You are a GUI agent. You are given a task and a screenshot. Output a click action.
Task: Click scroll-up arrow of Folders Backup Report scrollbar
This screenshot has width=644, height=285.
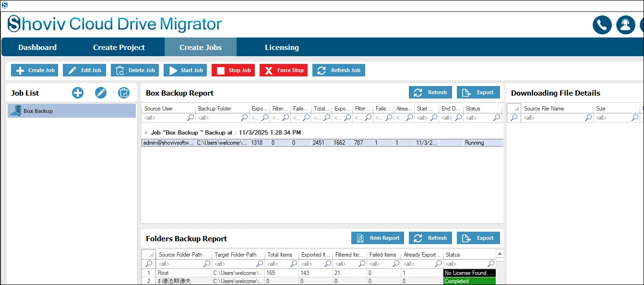(500, 254)
